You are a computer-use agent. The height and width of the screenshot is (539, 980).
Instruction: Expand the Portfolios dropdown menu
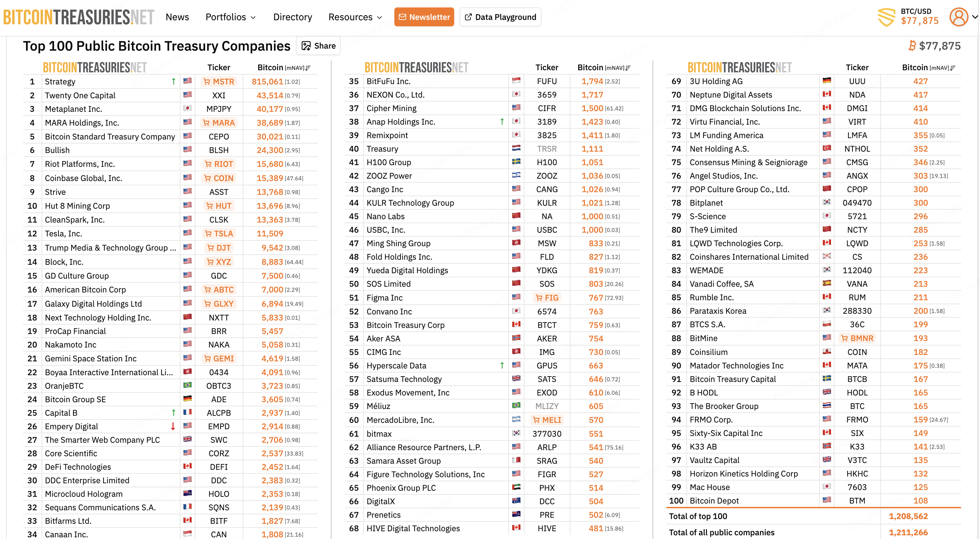coord(230,17)
